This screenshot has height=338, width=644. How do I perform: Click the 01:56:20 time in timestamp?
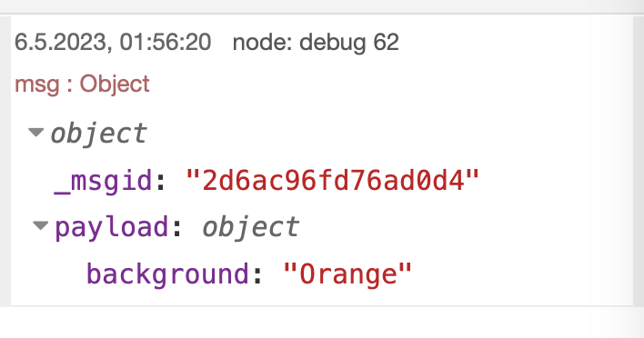(166, 42)
